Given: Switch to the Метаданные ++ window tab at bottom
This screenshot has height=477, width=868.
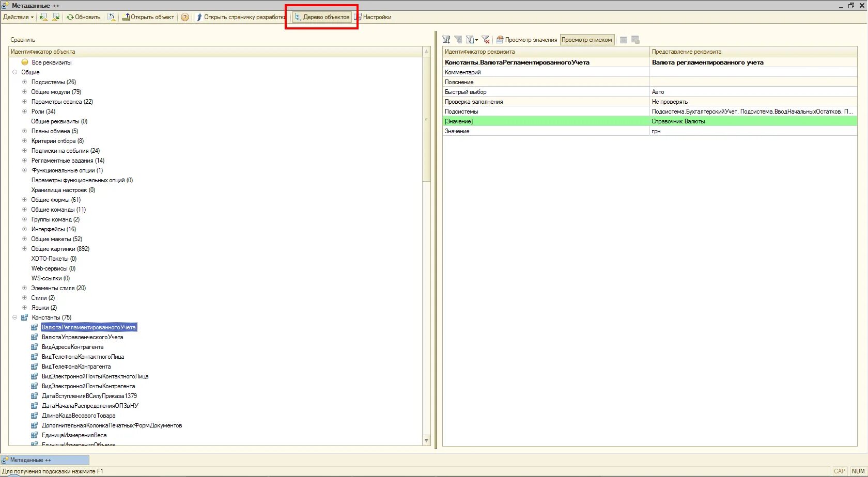Looking at the screenshot, I should tap(45, 460).
